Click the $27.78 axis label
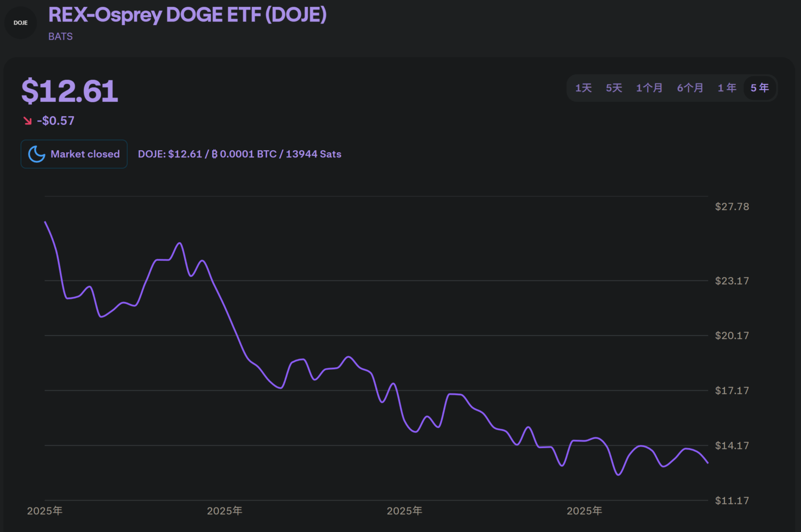The width and height of the screenshot is (801, 532). click(732, 206)
